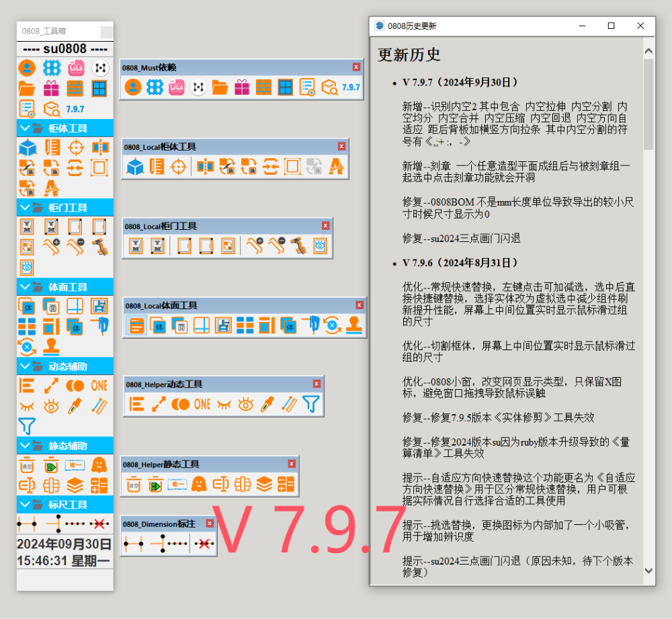Viewport: 672px width, 619px height.
Task: Click the gift box icon in 工具箱 panel
Action: [x=51, y=88]
